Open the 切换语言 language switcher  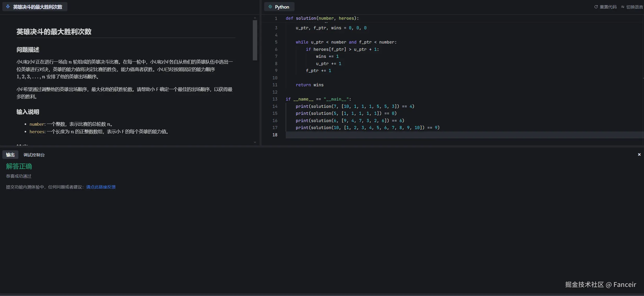[x=634, y=7]
